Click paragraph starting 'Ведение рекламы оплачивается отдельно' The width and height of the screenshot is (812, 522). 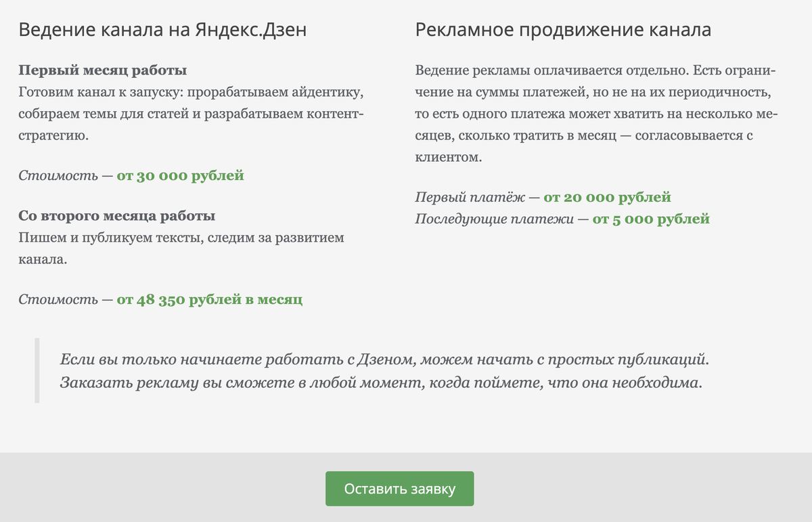coord(595,114)
